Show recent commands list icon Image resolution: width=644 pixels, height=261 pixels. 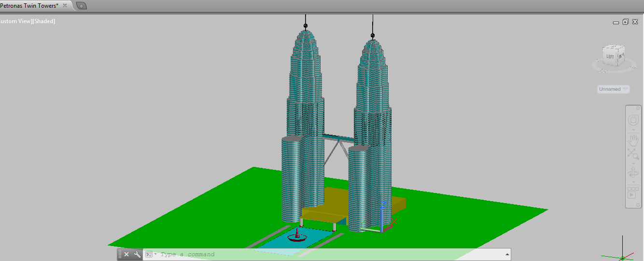151,254
